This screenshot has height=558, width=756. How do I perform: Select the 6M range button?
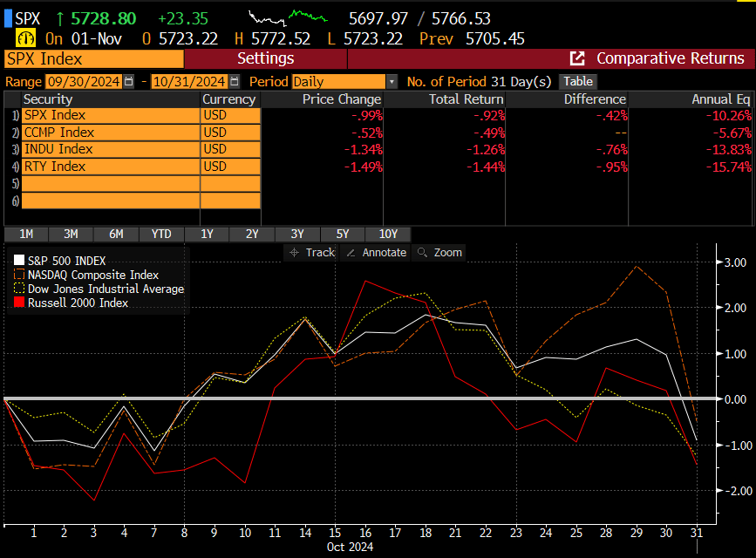pos(116,234)
